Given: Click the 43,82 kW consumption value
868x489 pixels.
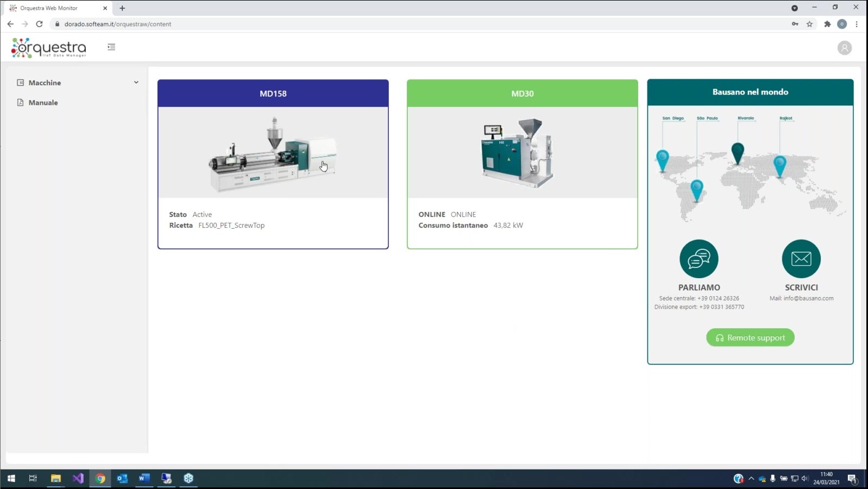Looking at the screenshot, I should 508,225.
